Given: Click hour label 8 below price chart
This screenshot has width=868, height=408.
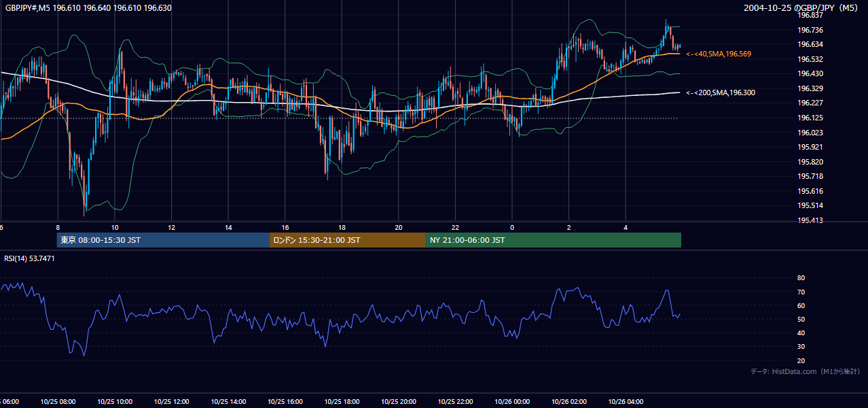Looking at the screenshot, I should 58,227.
